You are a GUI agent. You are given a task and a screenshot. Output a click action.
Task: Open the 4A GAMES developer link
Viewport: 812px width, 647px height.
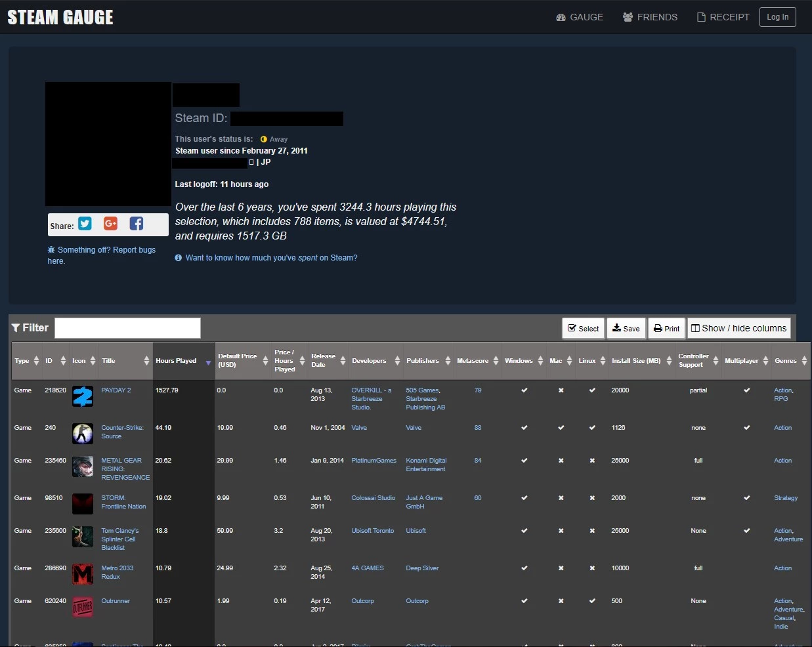tap(368, 568)
